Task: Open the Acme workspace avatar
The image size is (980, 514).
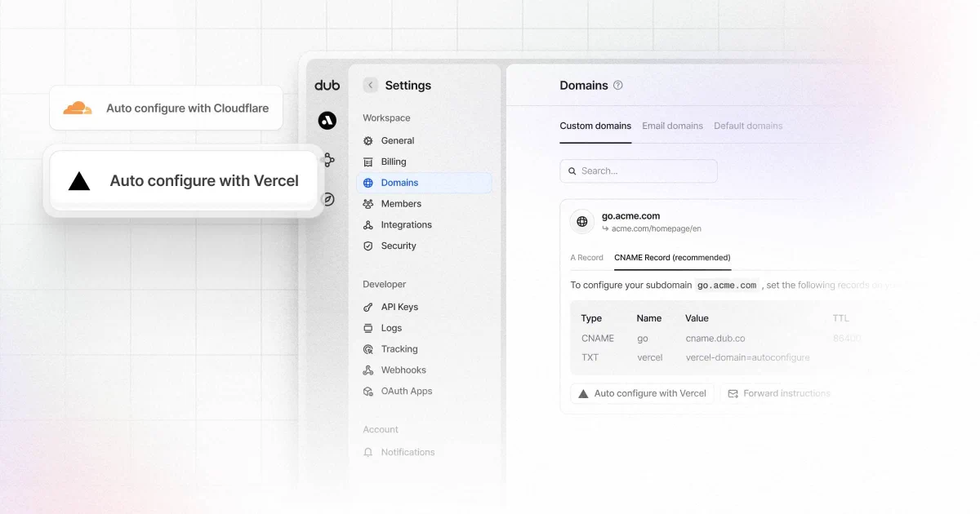Action: [327, 121]
